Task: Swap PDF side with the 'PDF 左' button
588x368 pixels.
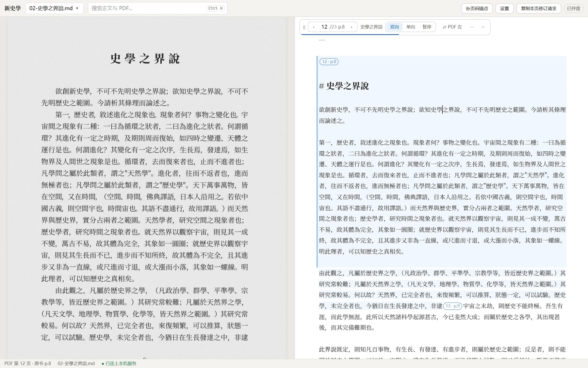Action: click(x=452, y=27)
